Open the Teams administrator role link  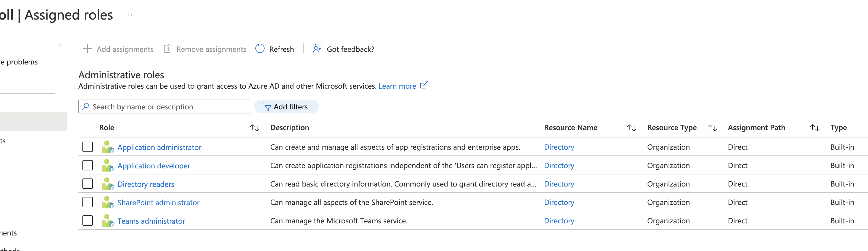tap(151, 221)
